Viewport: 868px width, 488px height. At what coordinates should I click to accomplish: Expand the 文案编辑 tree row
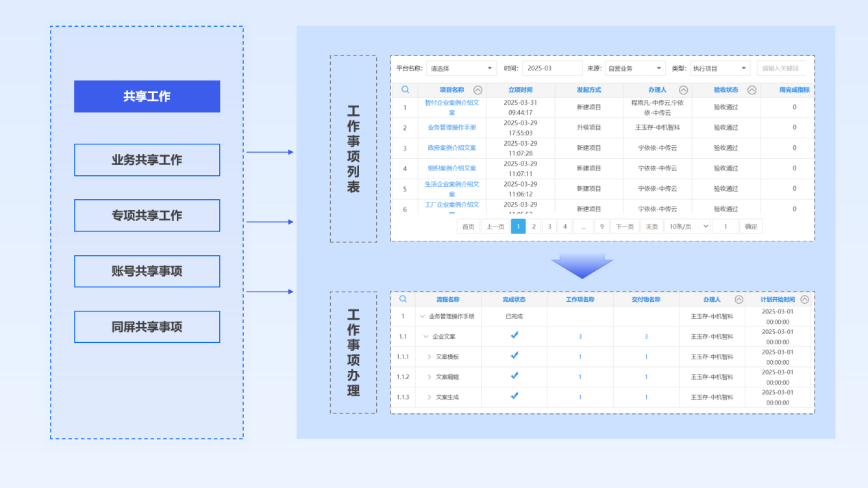[430, 377]
